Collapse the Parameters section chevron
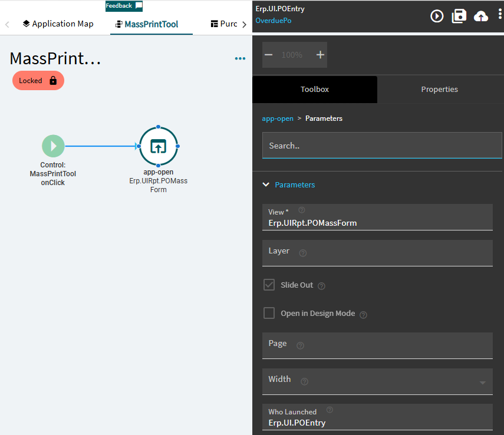The width and height of the screenshot is (504, 435). (266, 184)
